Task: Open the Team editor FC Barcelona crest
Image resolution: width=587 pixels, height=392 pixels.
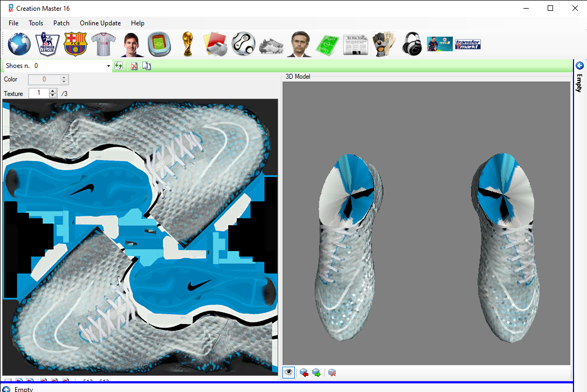Action: pyautogui.click(x=75, y=44)
